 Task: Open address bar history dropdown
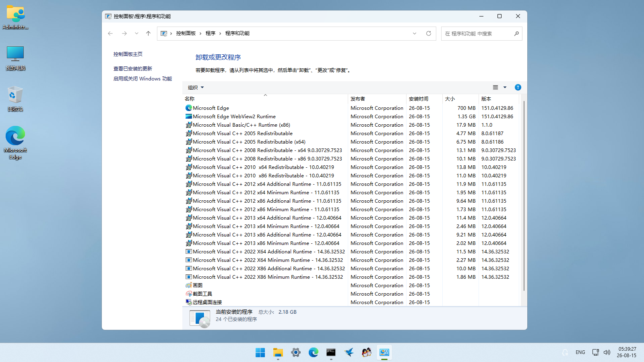(415, 33)
